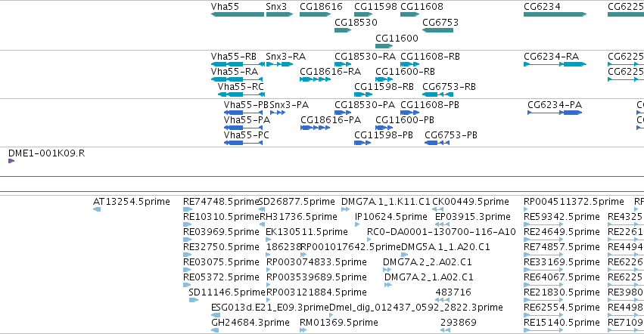Click the CG11600-RB transcript
Image resolution: width=644 pixels, height=334 pixels.
click(384, 79)
